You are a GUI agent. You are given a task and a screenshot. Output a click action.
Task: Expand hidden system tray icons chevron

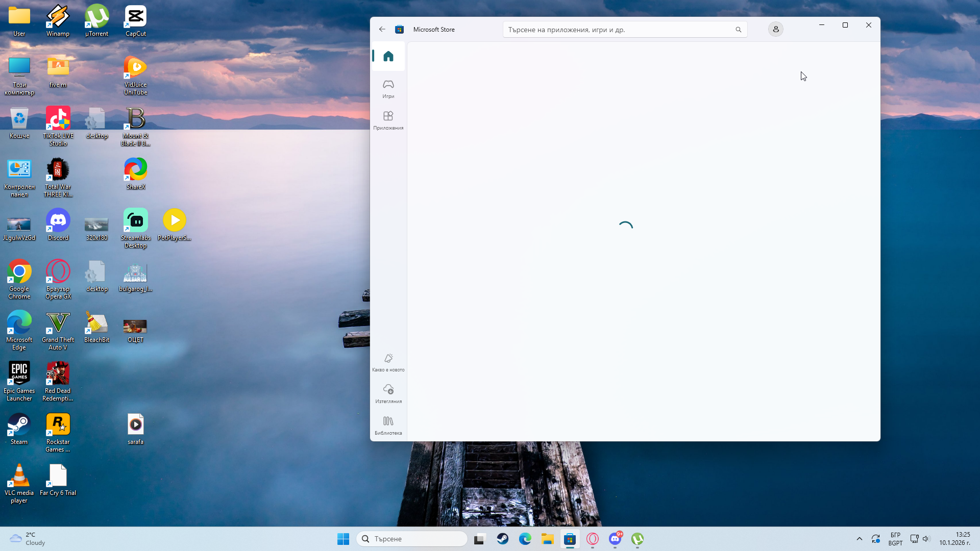pos(859,539)
